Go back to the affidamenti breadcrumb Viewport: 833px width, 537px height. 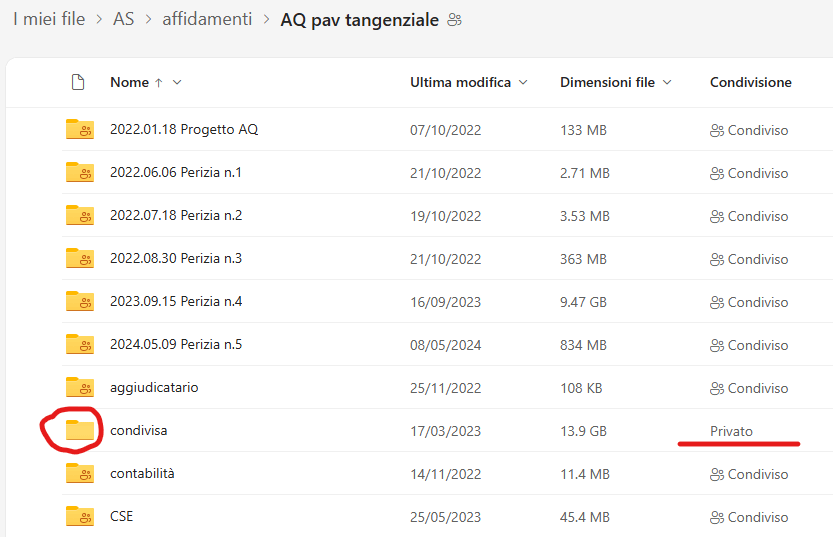[207, 20]
